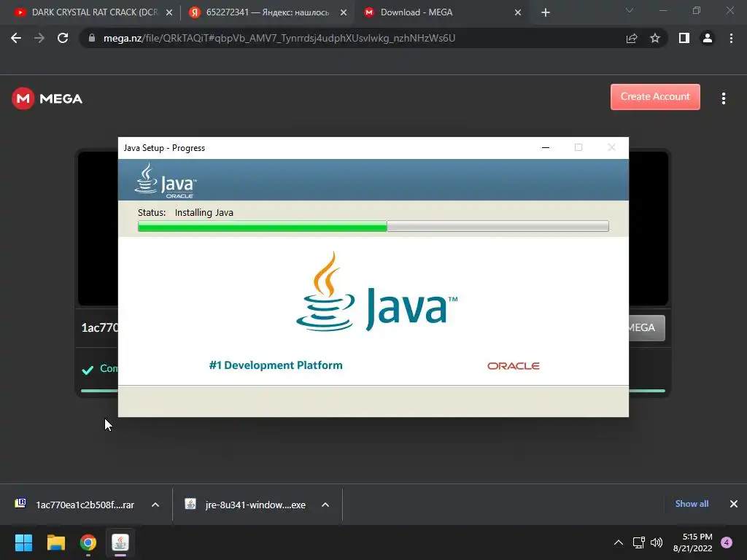Open the notification badge showing 4
Image resolution: width=747 pixels, height=560 pixels.
point(727,542)
